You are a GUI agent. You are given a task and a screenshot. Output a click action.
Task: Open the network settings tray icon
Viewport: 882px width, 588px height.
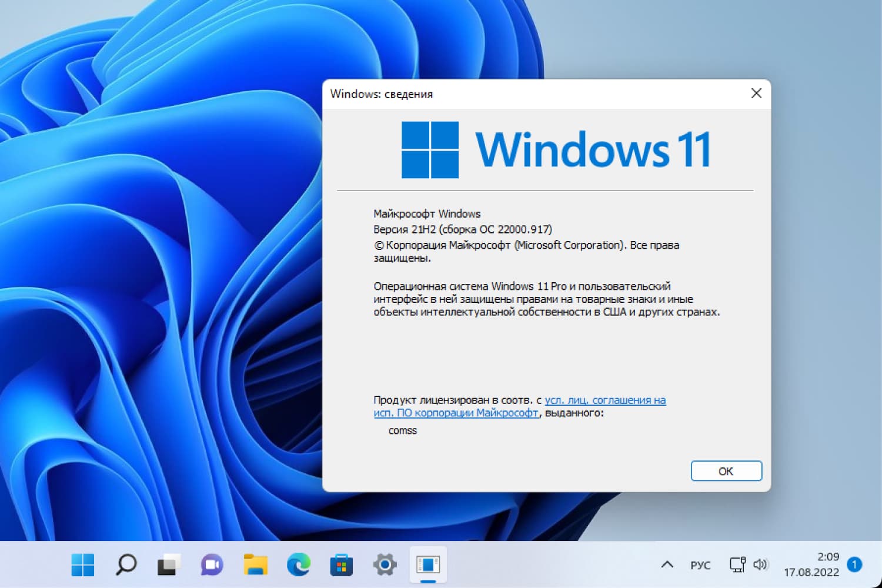point(738,564)
